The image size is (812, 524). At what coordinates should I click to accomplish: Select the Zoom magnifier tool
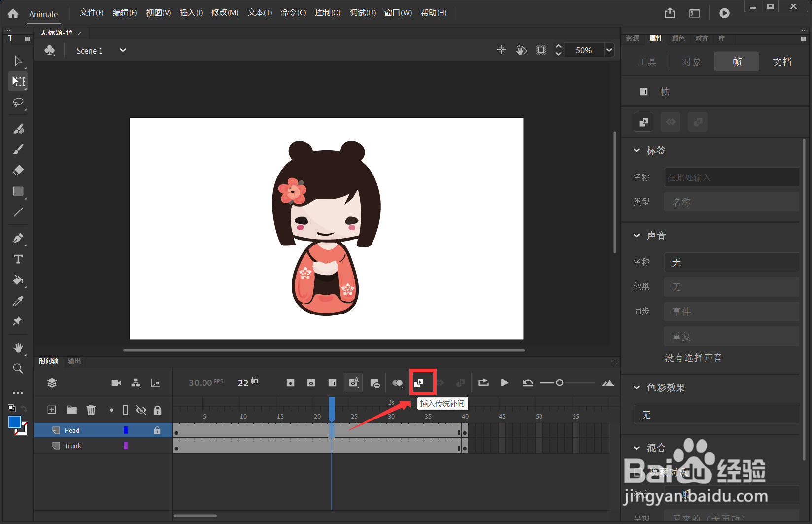tap(18, 368)
